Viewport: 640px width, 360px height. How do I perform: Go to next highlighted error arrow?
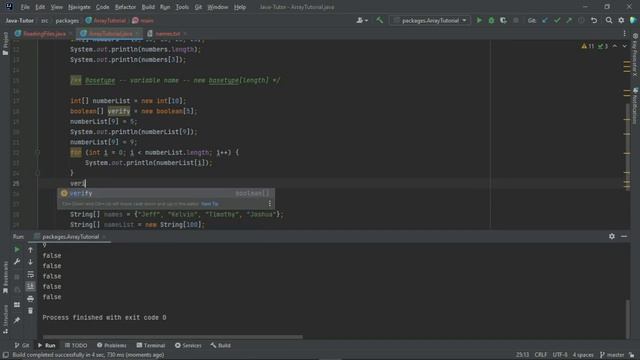624,46
